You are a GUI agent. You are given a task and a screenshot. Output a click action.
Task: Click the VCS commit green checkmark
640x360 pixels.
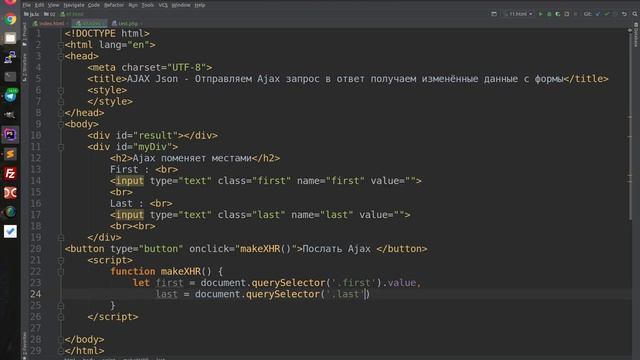[x=607, y=14]
